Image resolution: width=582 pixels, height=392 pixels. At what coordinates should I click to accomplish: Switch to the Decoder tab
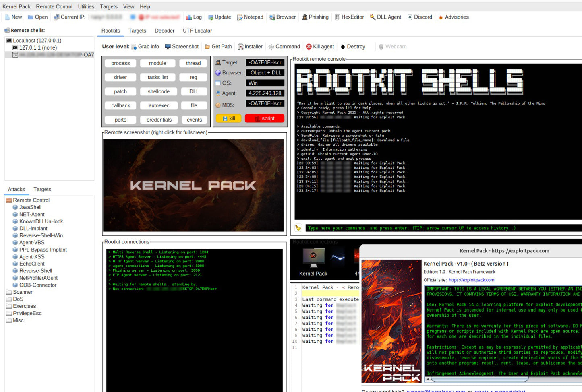pos(164,31)
